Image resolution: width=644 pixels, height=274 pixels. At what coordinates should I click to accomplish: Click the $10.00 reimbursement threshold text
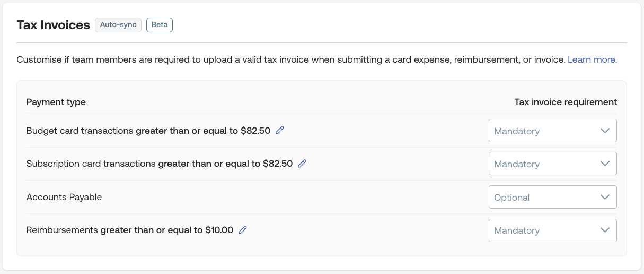coord(219,230)
